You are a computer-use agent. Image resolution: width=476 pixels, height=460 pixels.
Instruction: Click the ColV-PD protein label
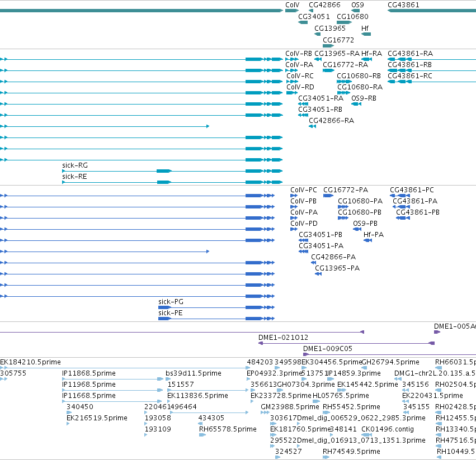pyautogui.click(x=304, y=224)
